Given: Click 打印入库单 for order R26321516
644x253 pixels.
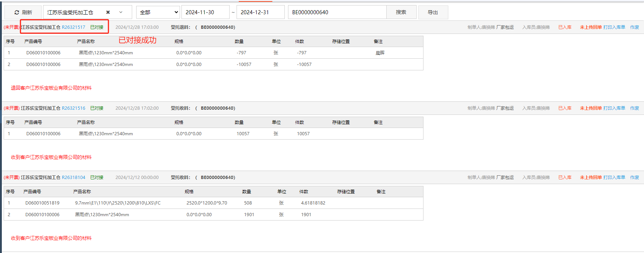Looking at the screenshot, I should pos(614,108).
